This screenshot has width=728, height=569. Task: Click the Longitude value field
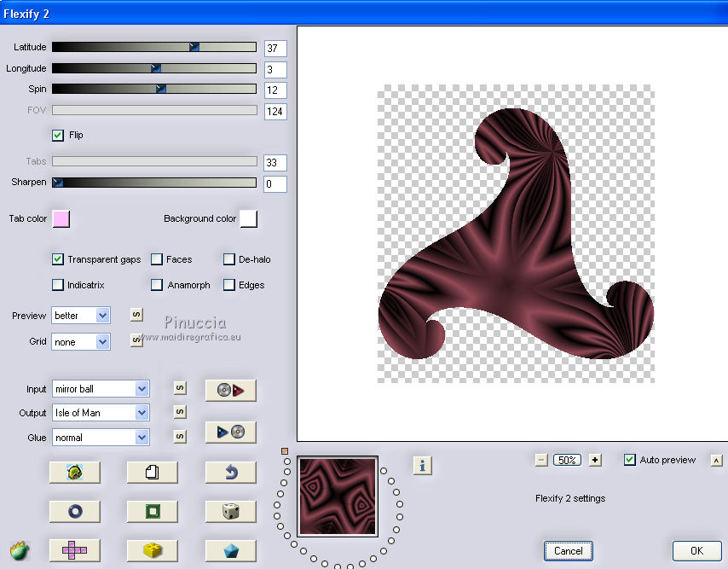(x=275, y=70)
